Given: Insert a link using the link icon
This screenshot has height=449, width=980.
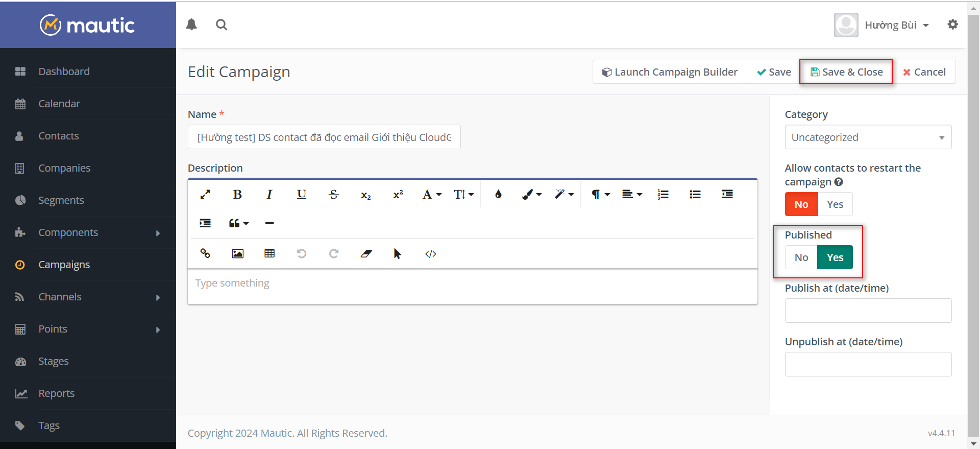Looking at the screenshot, I should [205, 253].
